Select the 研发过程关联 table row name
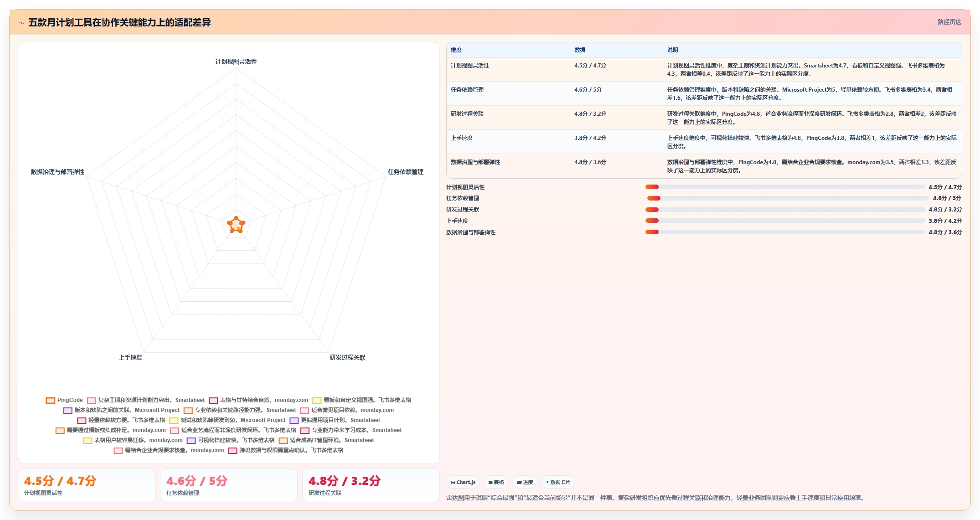980x520 pixels. tap(467, 114)
